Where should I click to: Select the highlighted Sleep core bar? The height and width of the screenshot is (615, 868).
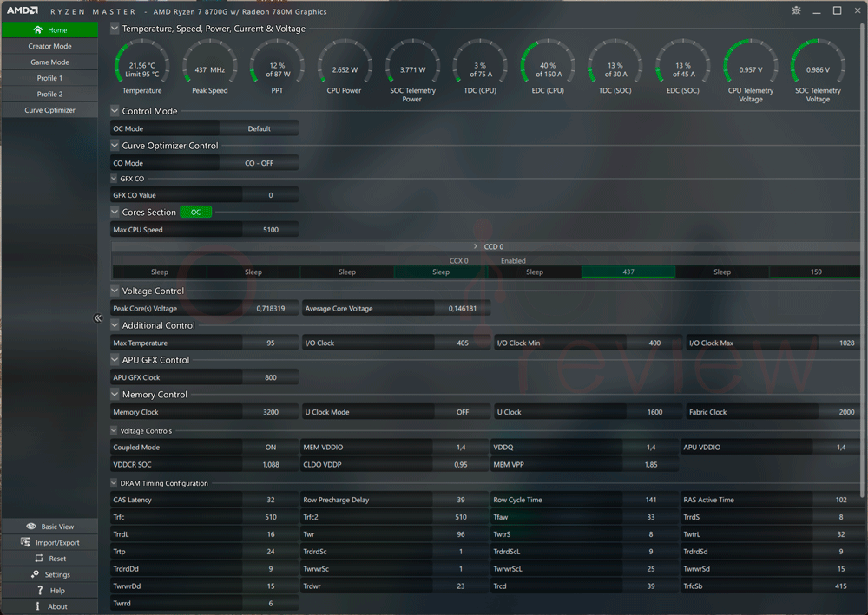click(441, 272)
